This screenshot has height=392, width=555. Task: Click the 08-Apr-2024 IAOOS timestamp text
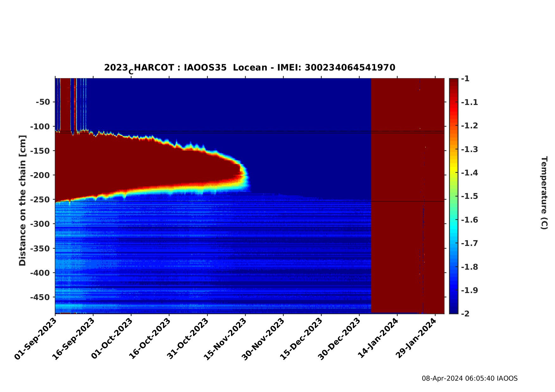(470, 378)
